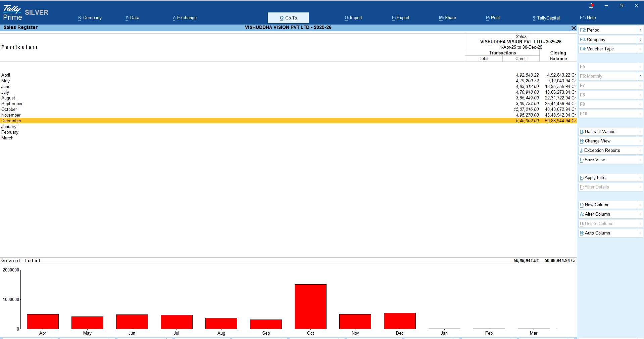Expand the F2 Period side arrow
The width and height of the screenshot is (644, 339).
640,30
